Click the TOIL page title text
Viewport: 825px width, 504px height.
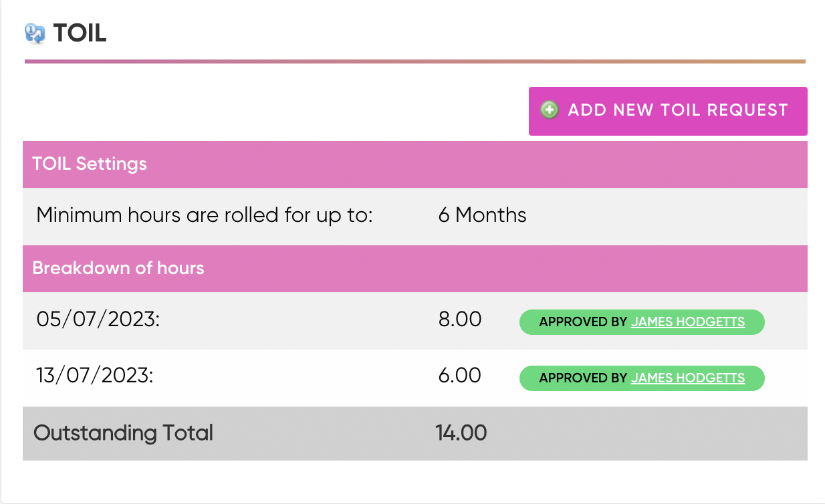coord(79,31)
